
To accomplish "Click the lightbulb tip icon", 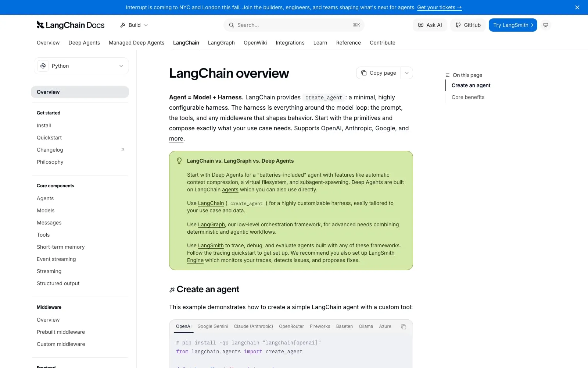I will [x=179, y=161].
